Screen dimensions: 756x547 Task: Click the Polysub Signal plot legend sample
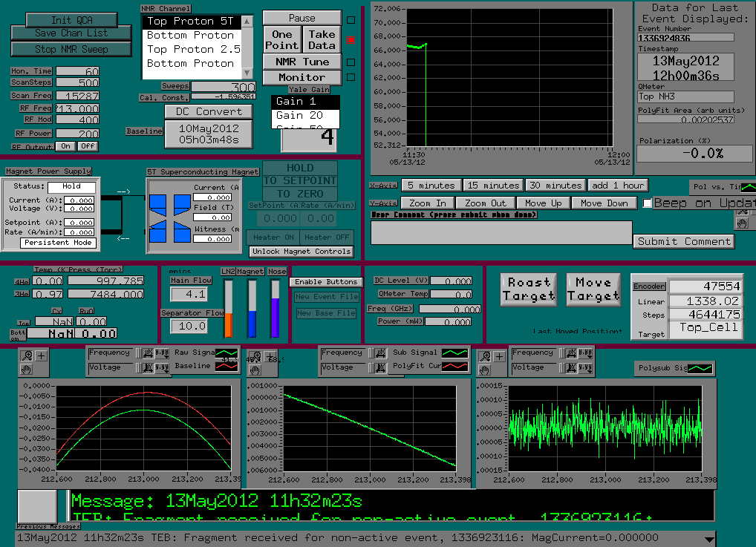tap(700, 369)
